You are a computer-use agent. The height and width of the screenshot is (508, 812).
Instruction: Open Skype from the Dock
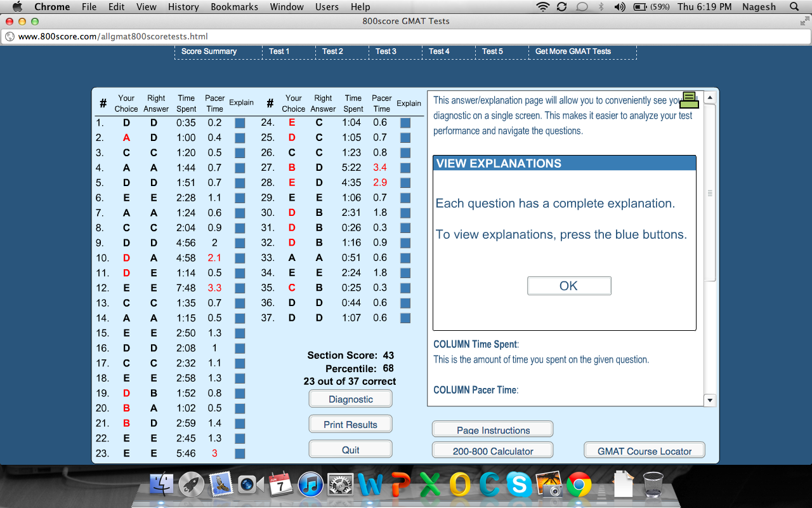[x=520, y=485]
